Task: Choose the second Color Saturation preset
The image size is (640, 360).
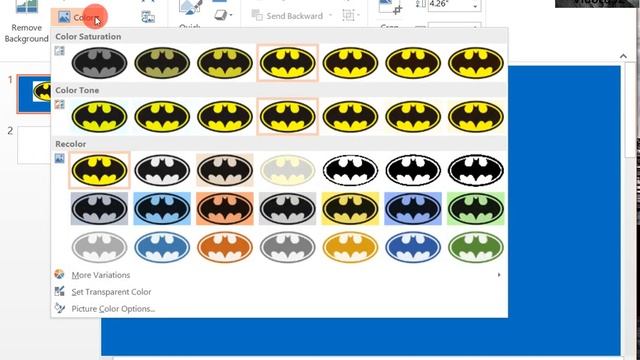Action: tap(162, 63)
